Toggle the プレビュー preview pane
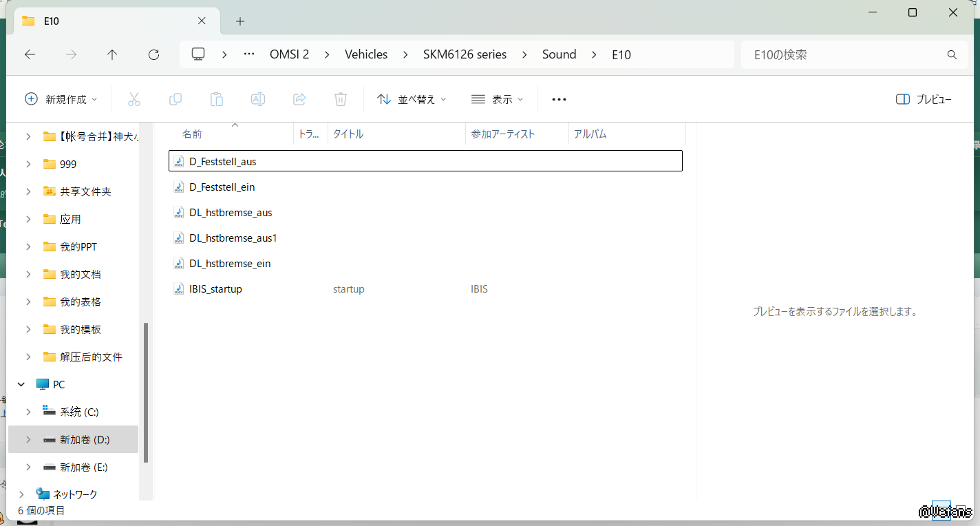 [924, 99]
